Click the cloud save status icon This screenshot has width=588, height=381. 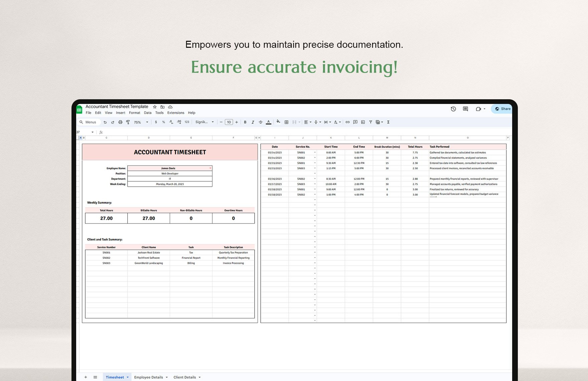(x=170, y=107)
